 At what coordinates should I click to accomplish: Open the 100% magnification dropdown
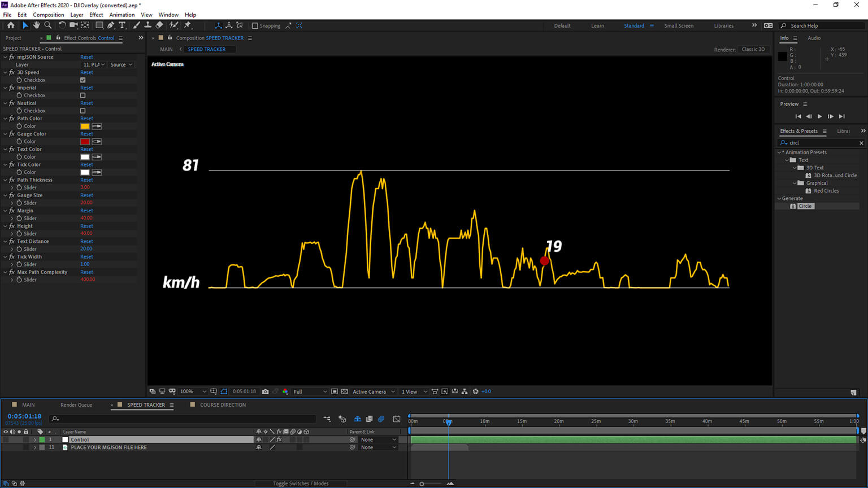point(193,391)
